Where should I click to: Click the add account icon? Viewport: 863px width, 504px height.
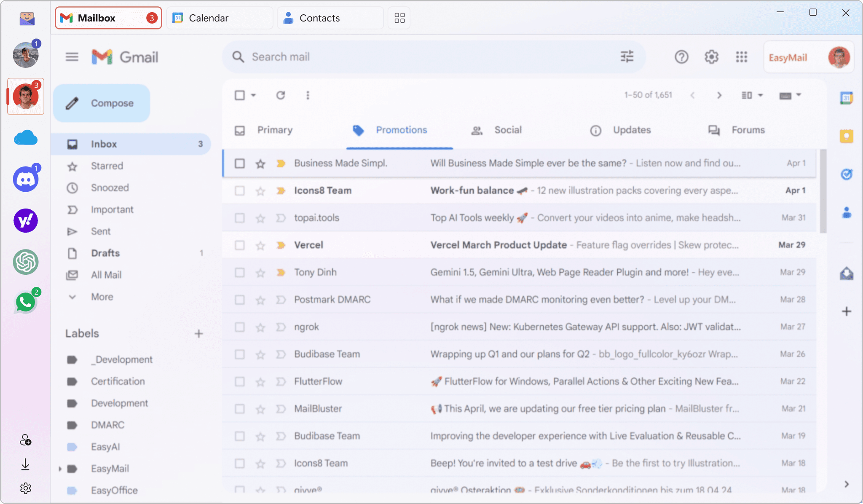[26, 440]
